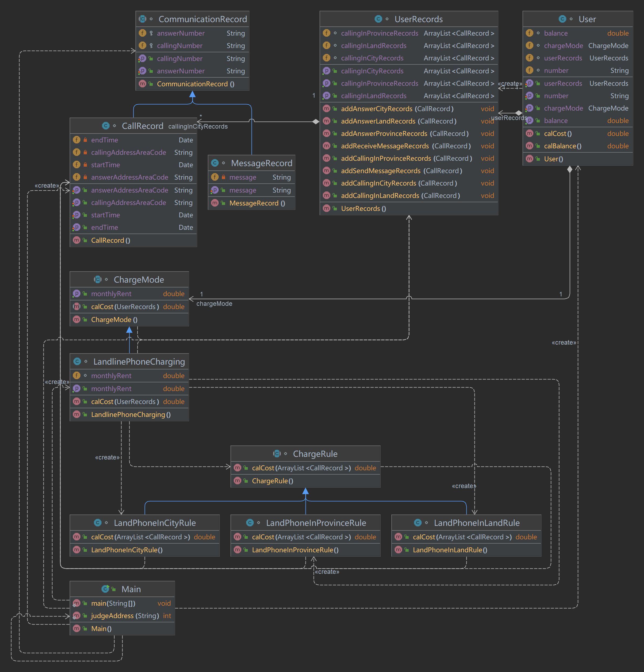This screenshot has height=672, width=644.
Task: Click the Main runnable class icon
Action: tap(105, 589)
